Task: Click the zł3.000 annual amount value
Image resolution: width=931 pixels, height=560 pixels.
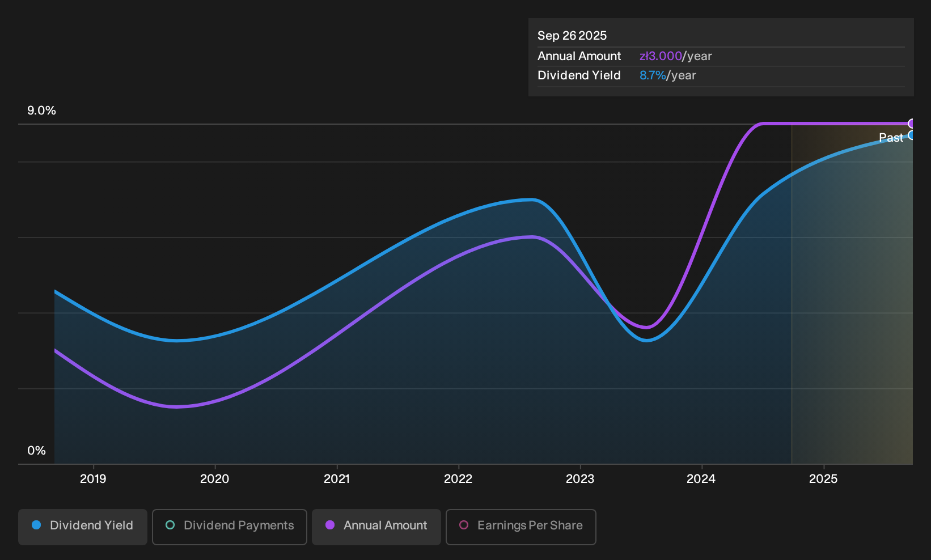Action: point(661,56)
